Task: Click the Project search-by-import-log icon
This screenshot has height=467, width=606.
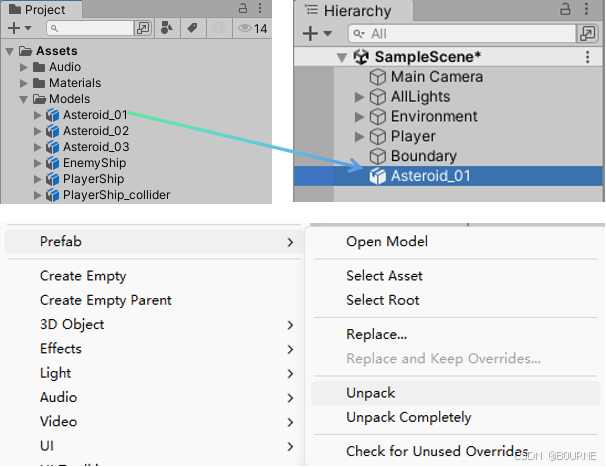Action: point(218,28)
